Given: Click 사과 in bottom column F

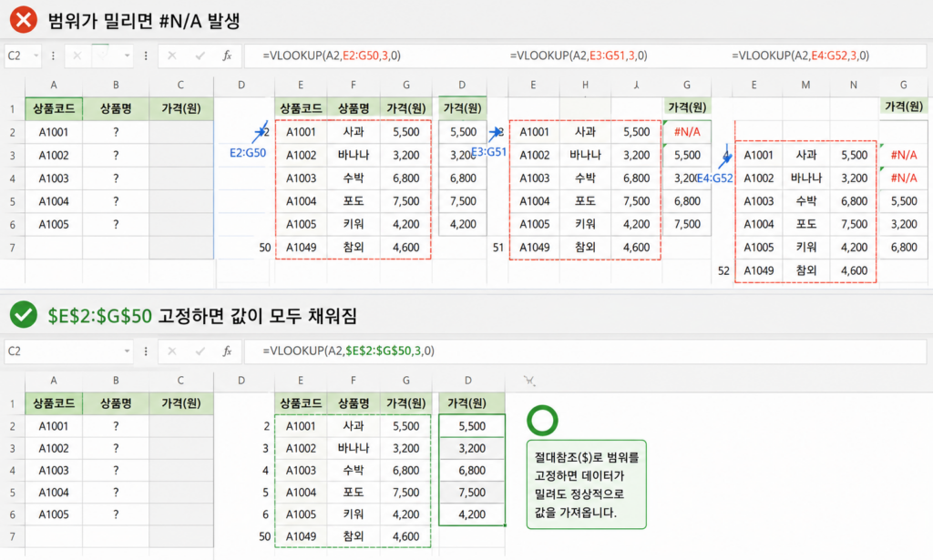Looking at the screenshot, I should (354, 426).
